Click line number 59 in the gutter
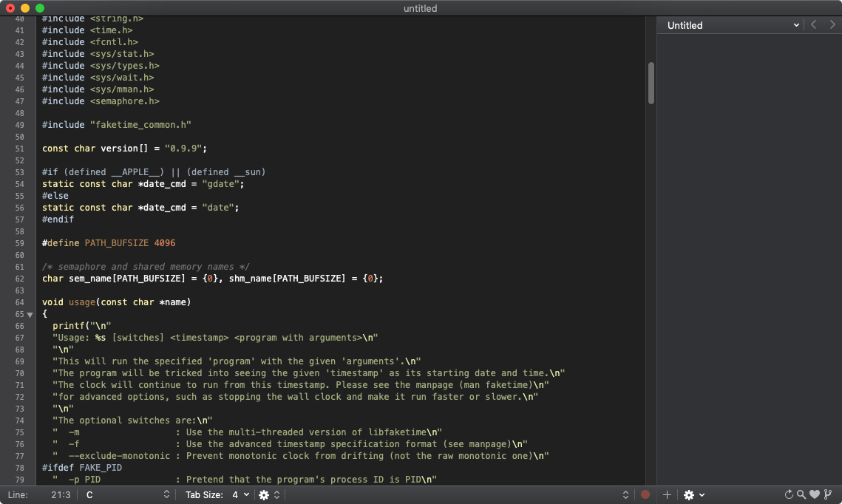This screenshot has width=842, height=504. tap(19, 243)
